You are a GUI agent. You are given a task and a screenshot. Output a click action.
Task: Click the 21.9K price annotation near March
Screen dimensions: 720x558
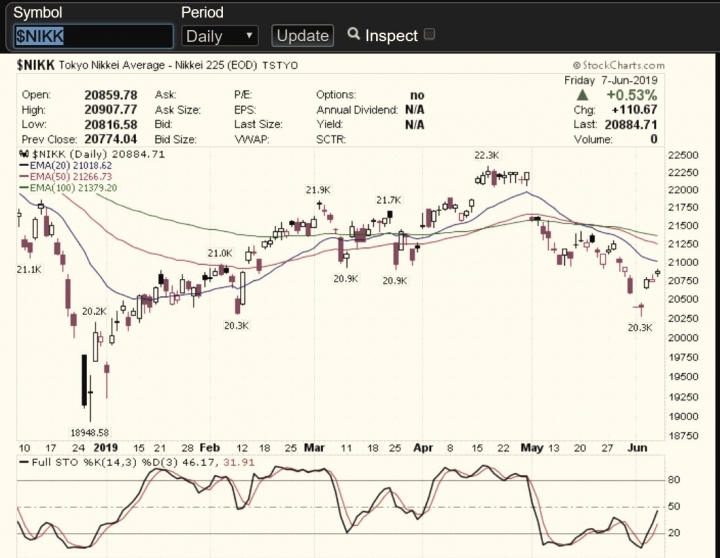(x=319, y=190)
